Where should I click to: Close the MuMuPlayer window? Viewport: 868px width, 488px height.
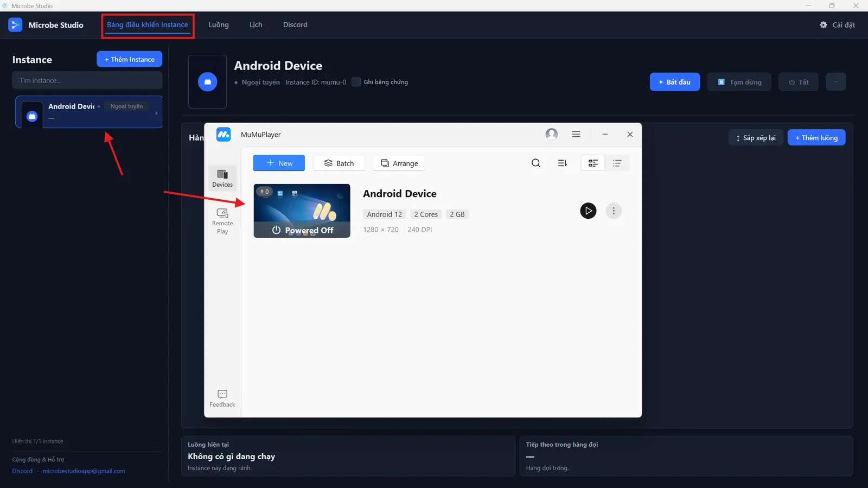pos(630,134)
